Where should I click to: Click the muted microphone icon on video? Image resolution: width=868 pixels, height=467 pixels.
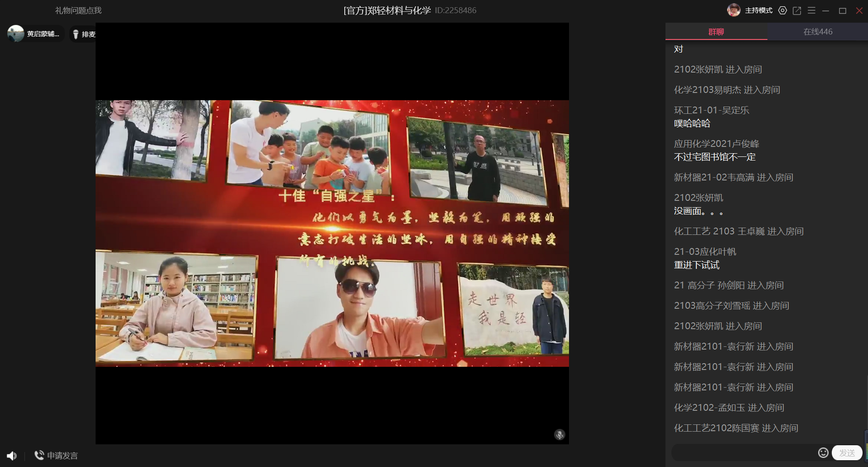tap(559, 435)
